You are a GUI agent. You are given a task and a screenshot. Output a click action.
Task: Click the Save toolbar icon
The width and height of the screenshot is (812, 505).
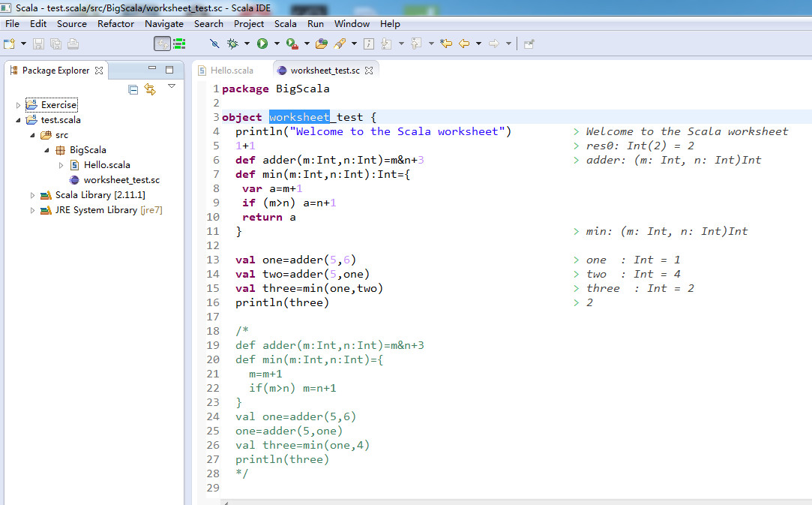38,44
